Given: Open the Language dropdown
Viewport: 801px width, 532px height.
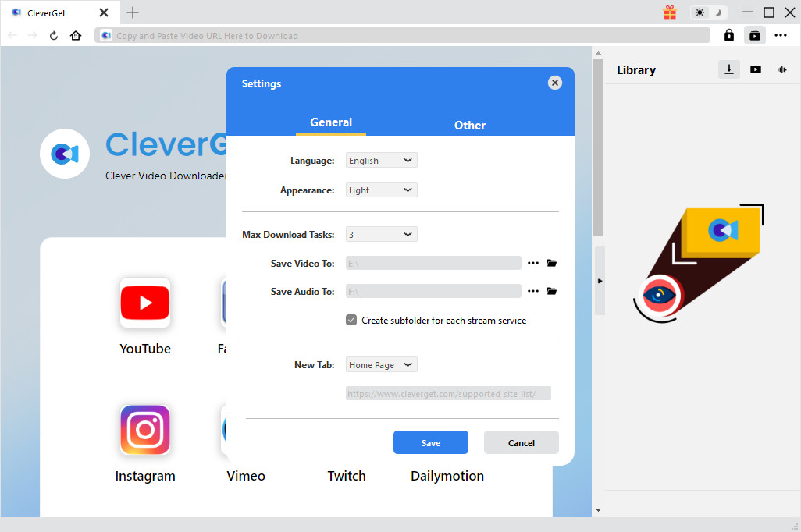Looking at the screenshot, I should click(x=381, y=160).
